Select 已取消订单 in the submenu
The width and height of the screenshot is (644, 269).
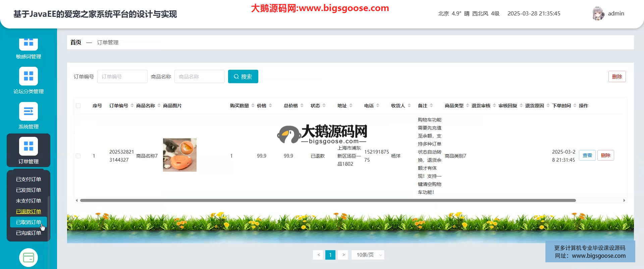29,222
